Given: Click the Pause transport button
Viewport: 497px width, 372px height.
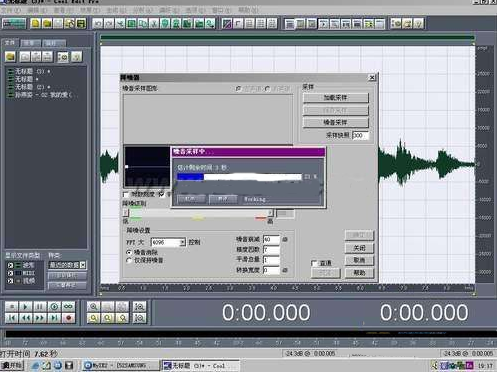Looking at the screenshot, I should click(40, 306).
